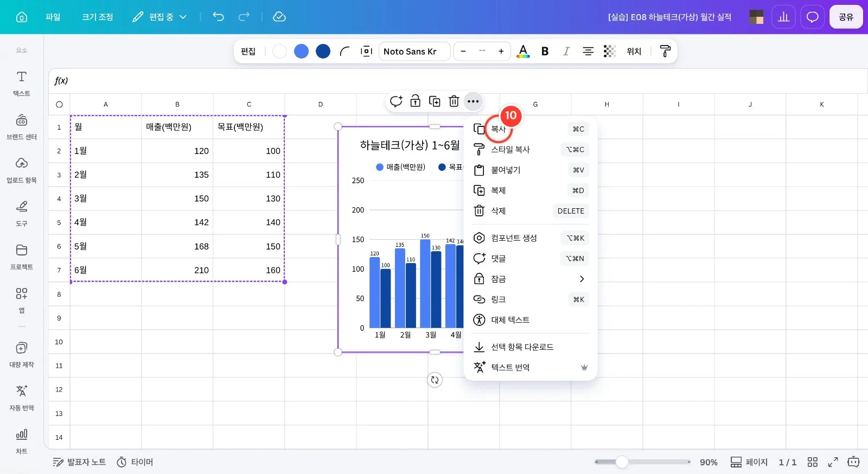Expand the 잠금 submenu
The height and width of the screenshot is (474, 868).
(x=531, y=279)
